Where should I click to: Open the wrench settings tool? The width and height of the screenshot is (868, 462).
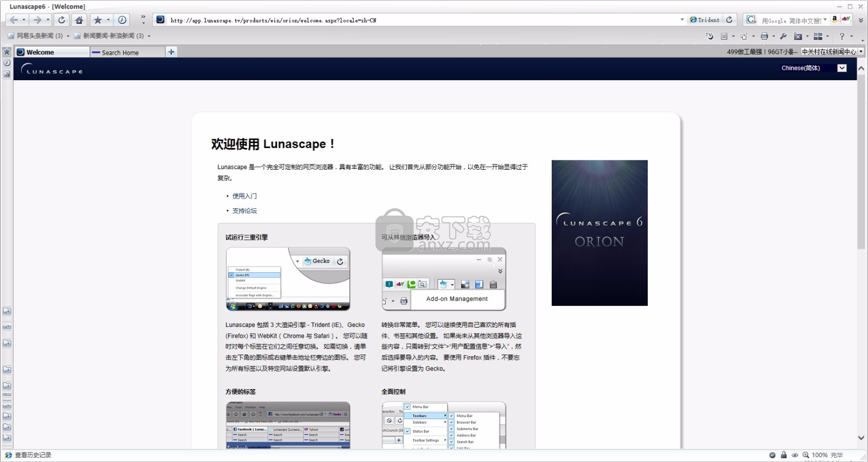pos(783,36)
